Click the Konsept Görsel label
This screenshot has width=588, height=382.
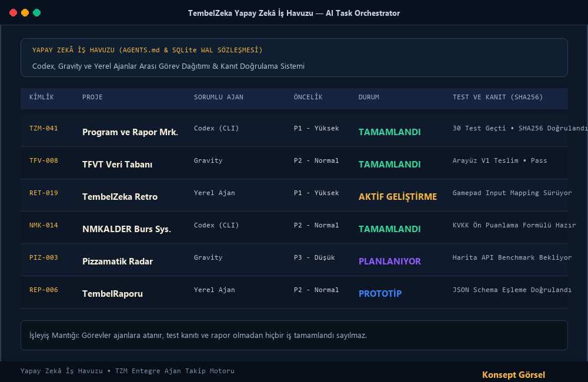click(x=513, y=374)
